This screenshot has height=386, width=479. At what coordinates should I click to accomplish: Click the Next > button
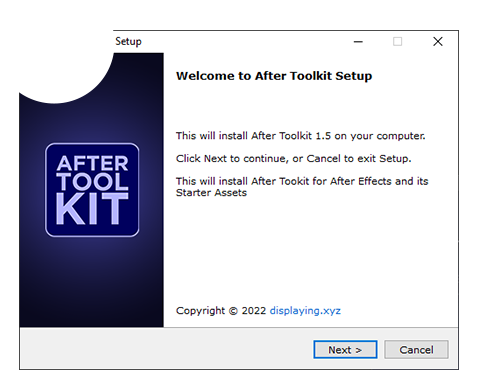point(345,350)
